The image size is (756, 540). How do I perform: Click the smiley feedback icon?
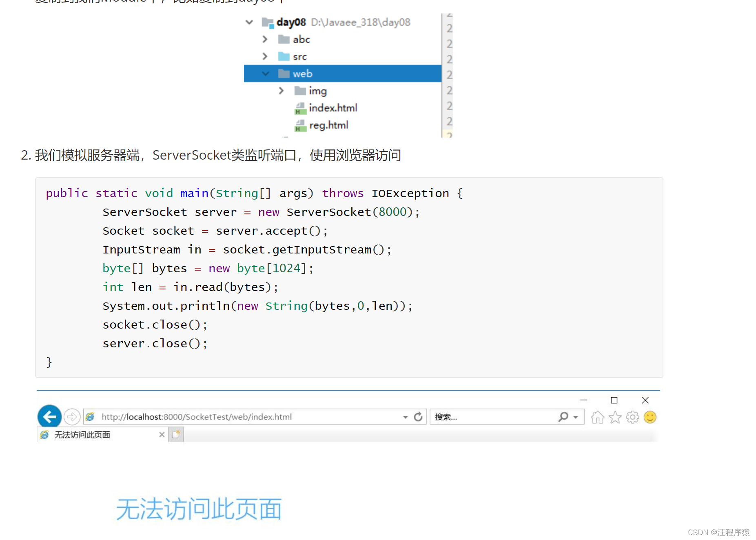650,417
